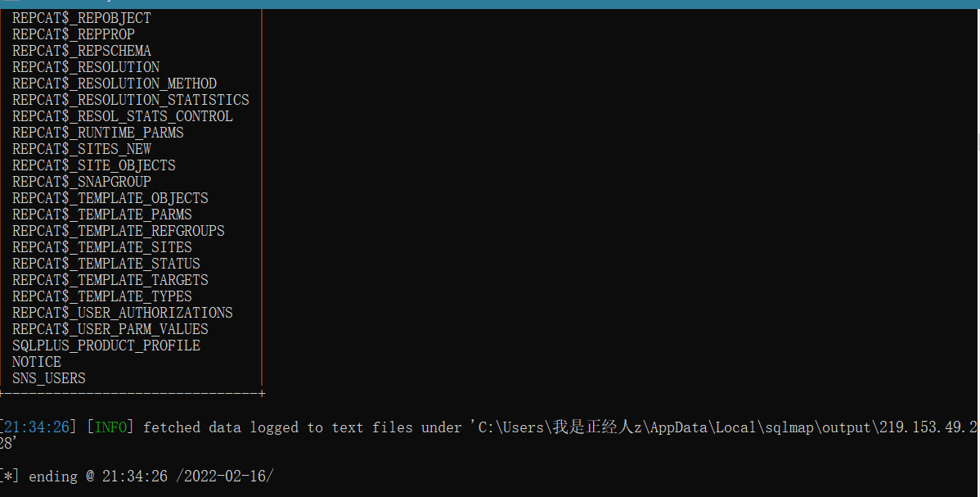Select the SNS_USERS table entry

coord(49,378)
